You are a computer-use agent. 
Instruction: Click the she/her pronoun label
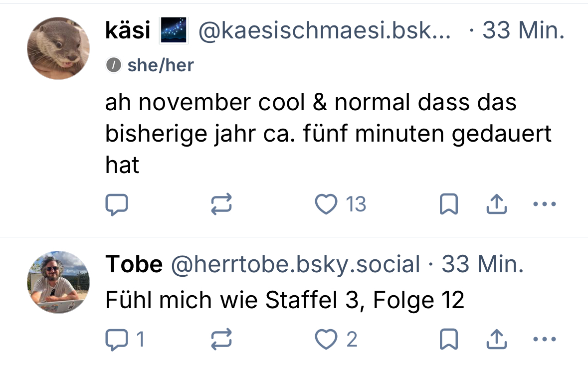point(160,65)
